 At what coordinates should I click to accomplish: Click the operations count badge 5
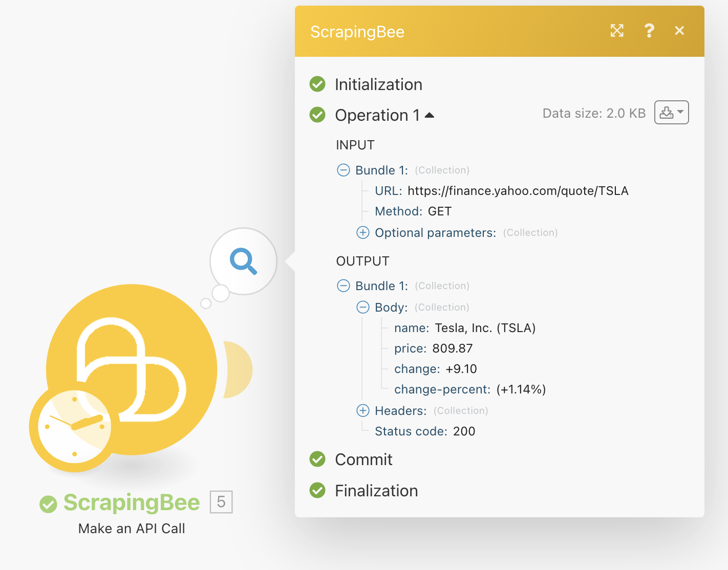click(x=221, y=502)
